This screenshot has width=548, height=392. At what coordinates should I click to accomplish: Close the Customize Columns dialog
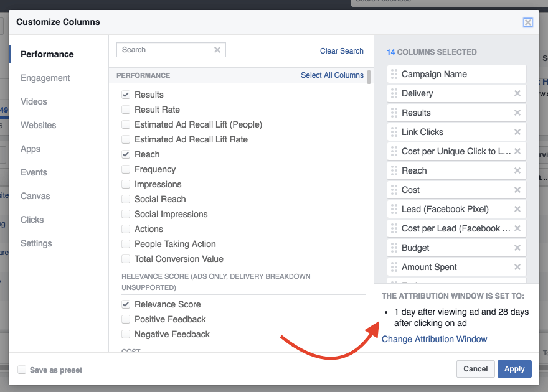[527, 22]
